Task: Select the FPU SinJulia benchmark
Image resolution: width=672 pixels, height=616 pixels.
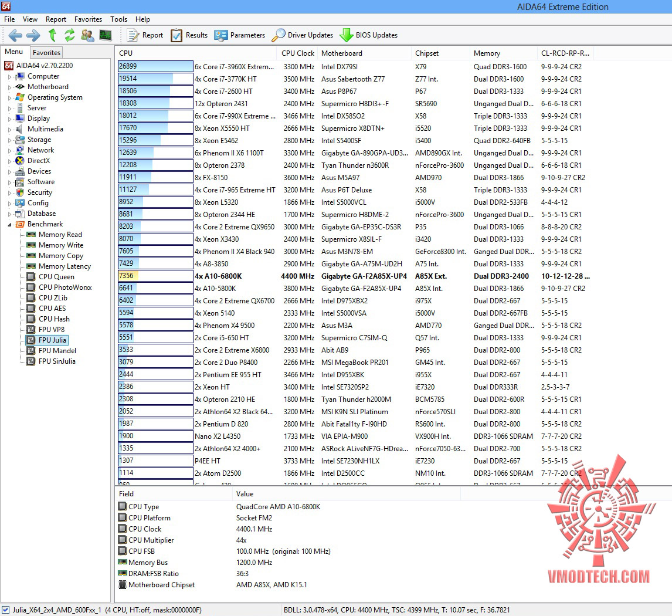Action: coord(56,361)
